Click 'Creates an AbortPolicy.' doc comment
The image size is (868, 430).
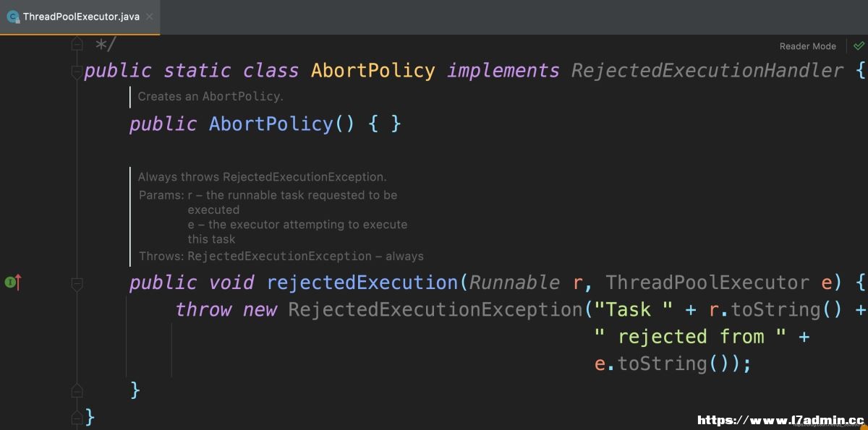point(210,96)
